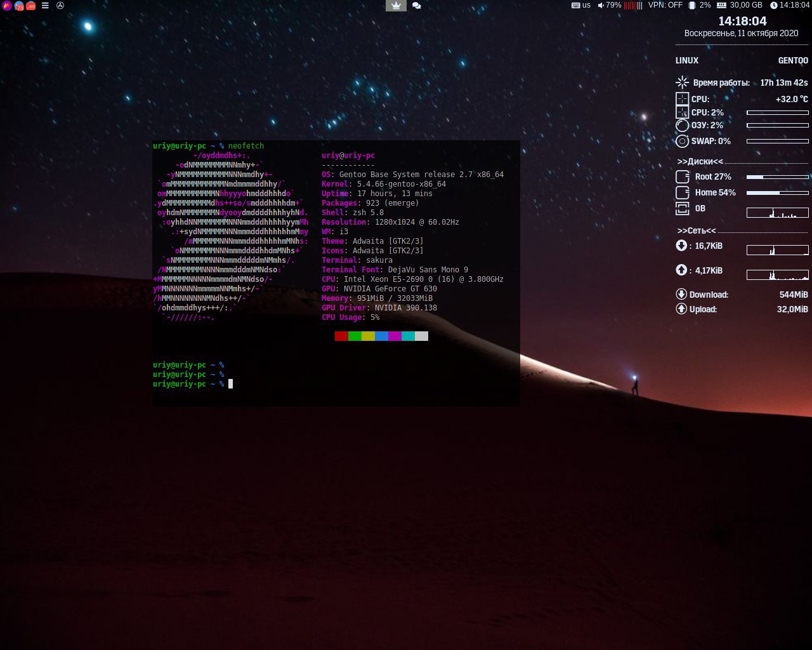Click the Firefox icon in the top bar
This screenshot has height=650, width=812.
click(x=7, y=6)
